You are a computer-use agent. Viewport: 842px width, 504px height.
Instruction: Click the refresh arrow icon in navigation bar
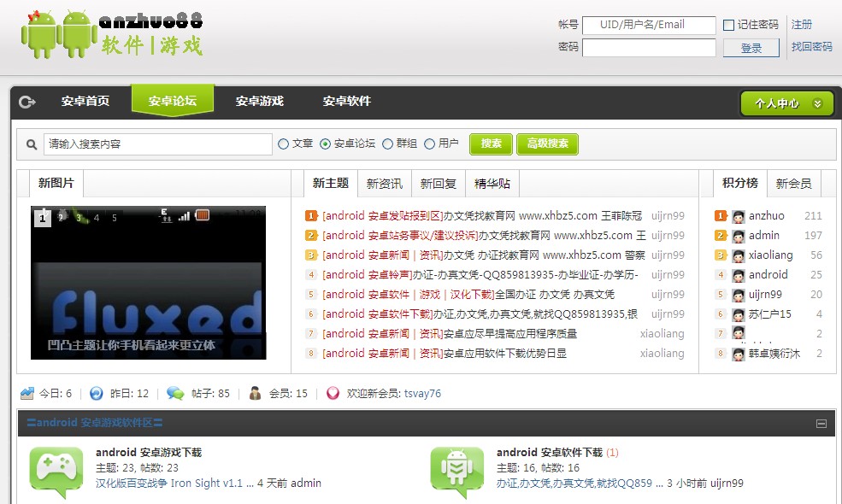point(26,102)
